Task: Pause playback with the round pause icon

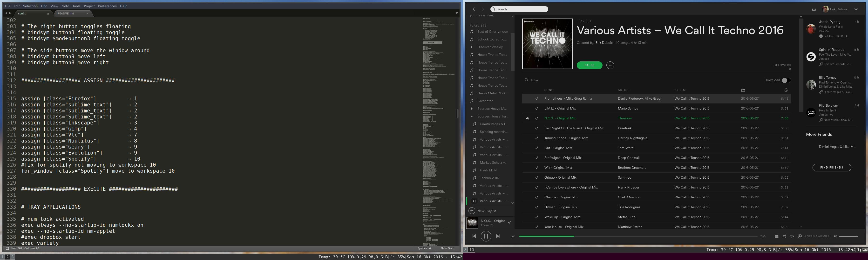Action: (486, 236)
